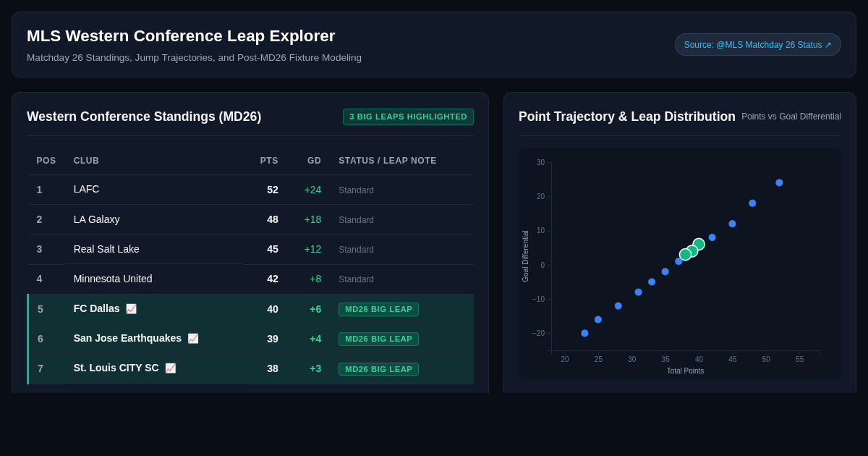The width and height of the screenshot is (868, 456).
Task: Click the highest green highlighted scatter point
Action: pyautogui.click(x=699, y=244)
